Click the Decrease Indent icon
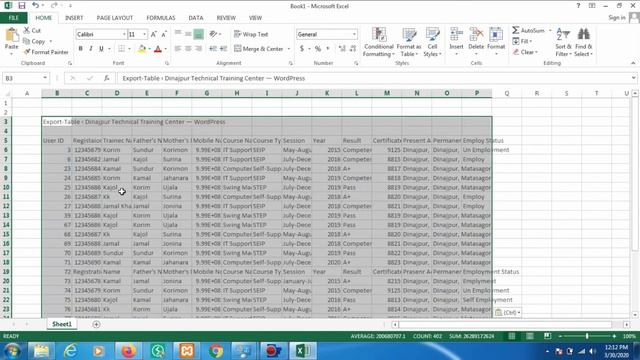This screenshot has width=640, height=360. (x=213, y=49)
